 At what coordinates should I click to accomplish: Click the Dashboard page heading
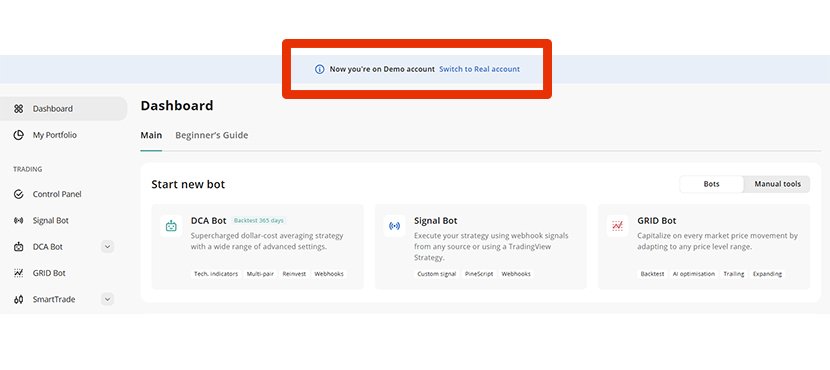coord(177,106)
